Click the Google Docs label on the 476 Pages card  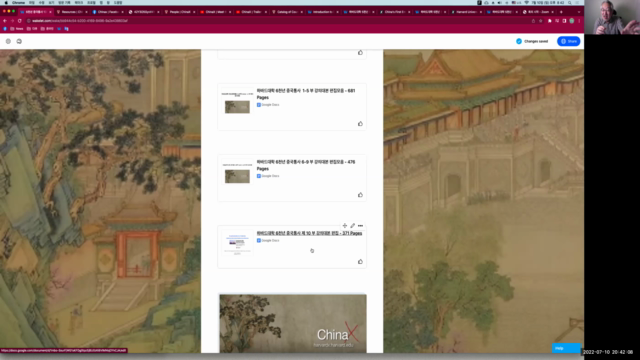268,176
